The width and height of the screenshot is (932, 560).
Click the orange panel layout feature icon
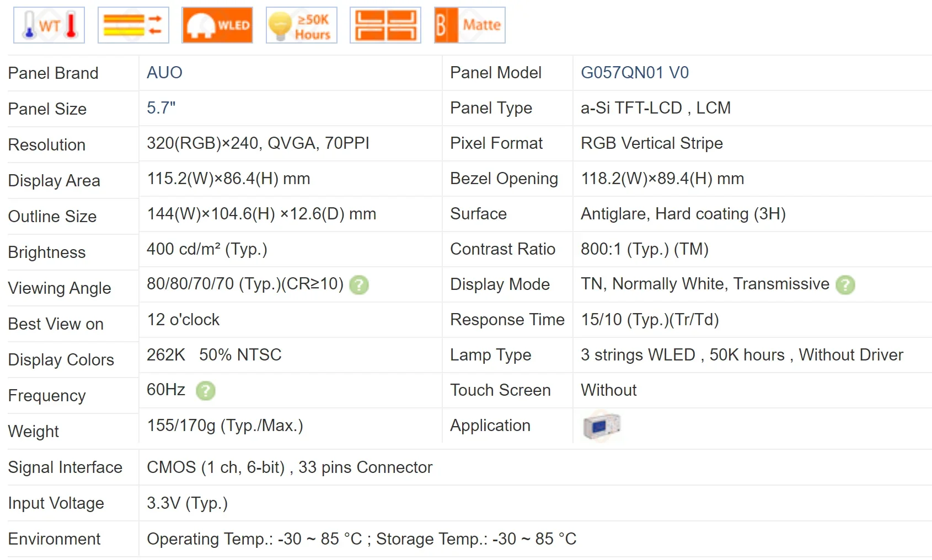[385, 25]
